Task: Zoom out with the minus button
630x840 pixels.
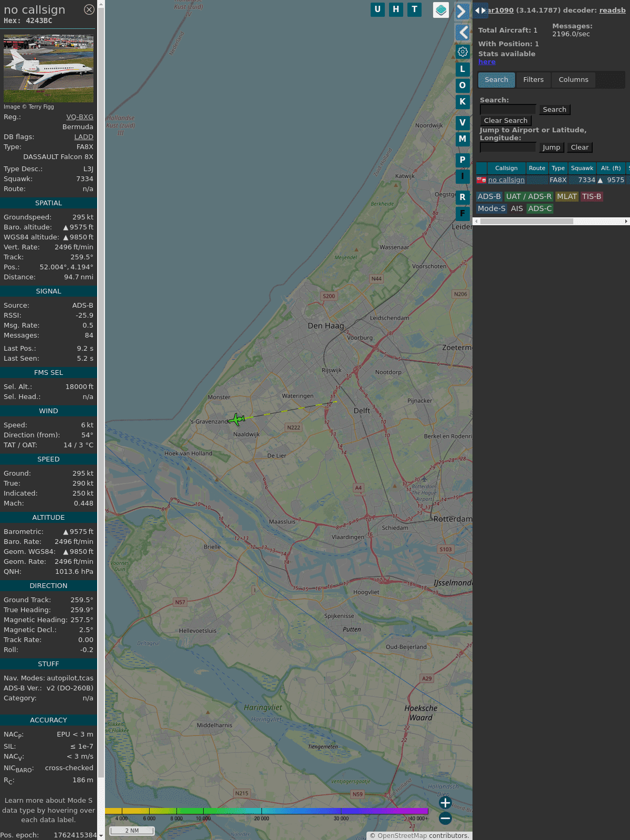Action: pyautogui.click(x=445, y=818)
